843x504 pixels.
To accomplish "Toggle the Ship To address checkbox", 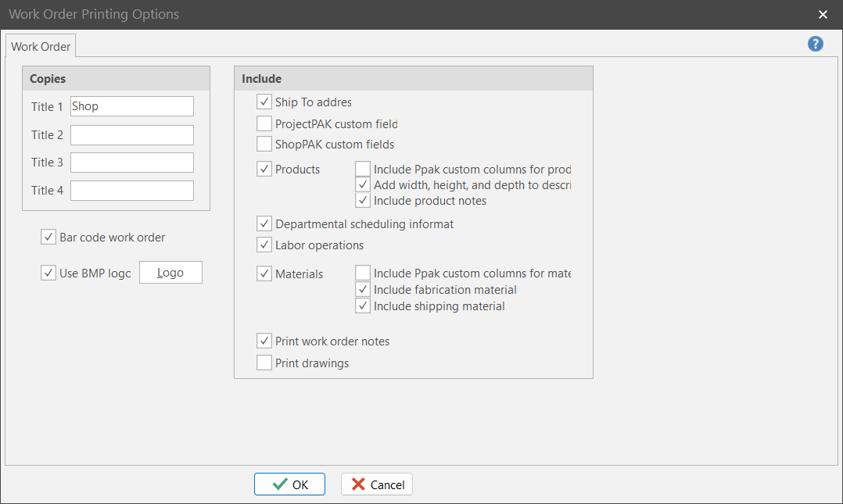I will [x=264, y=102].
